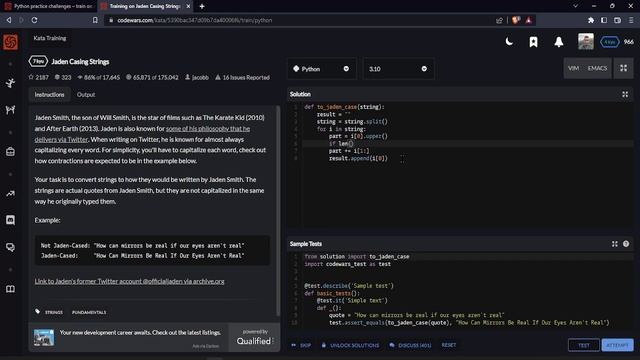Click the star count 2187
640x360 pixels.
click(x=39, y=77)
